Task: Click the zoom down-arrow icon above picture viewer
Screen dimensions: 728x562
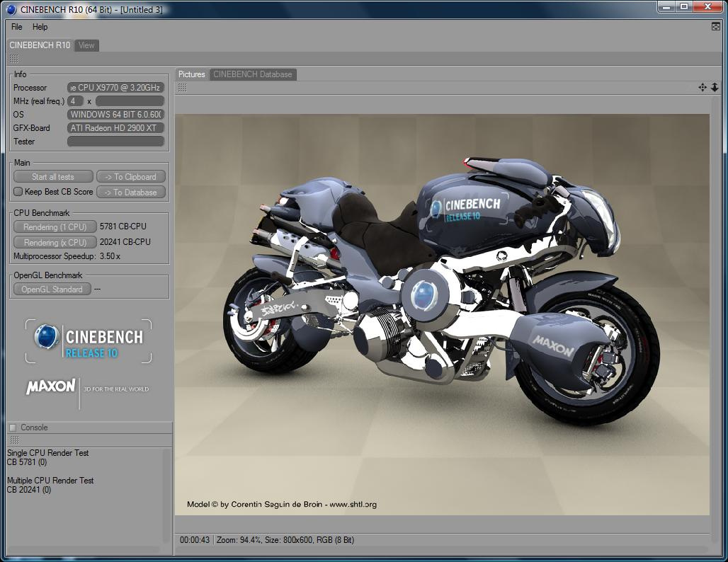Action: coord(715,87)
